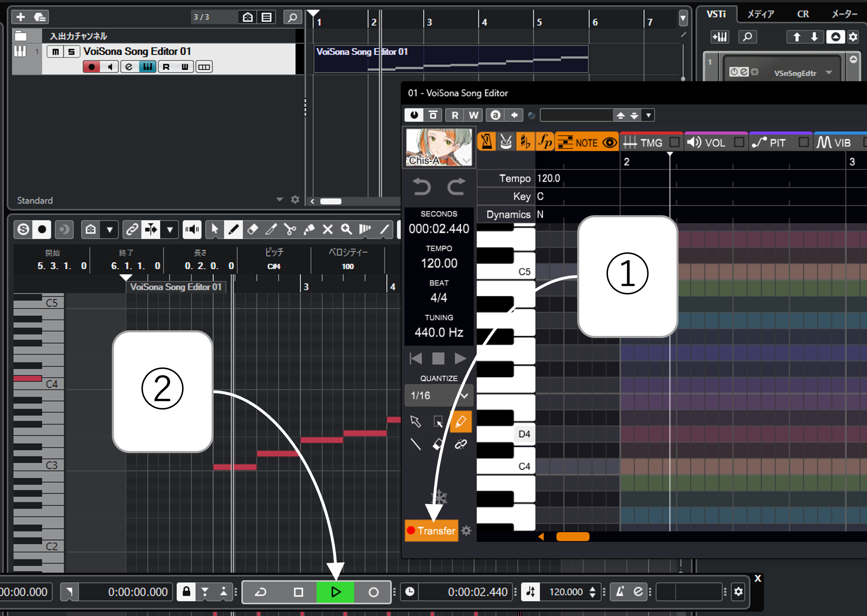Select the pencil draw tool in key editor
Screen dimensions: 867x616
[x=233, y=230]
